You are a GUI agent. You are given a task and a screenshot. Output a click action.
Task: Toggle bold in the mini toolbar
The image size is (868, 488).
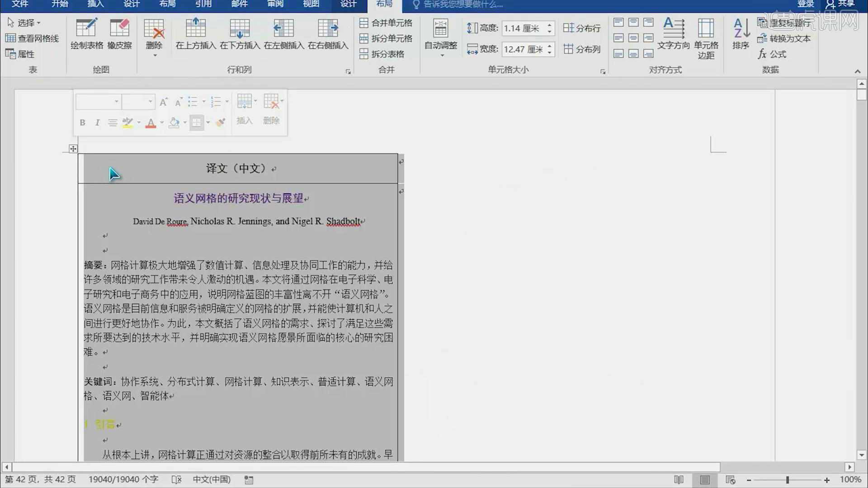[82, 122]
